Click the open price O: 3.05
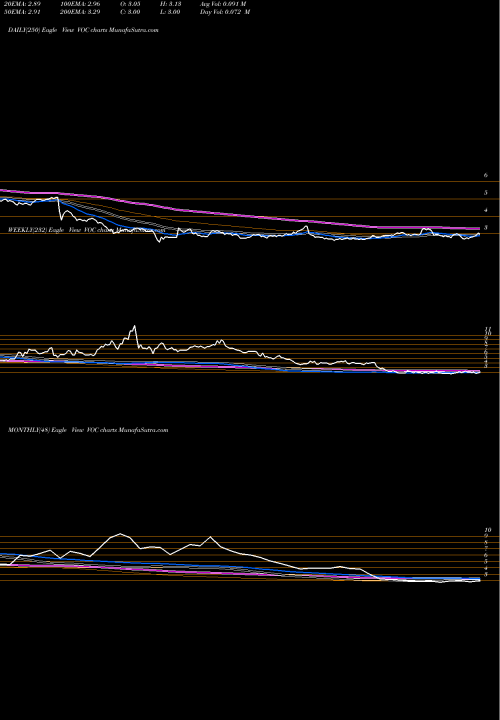Screen dimensions: 500x720 [x=131, y=3]
